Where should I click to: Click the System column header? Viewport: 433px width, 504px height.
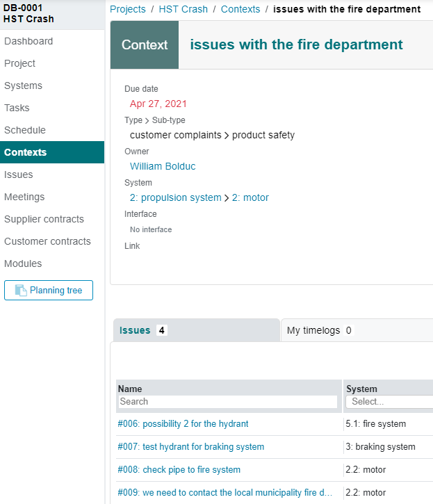click(x=361, y=389)
